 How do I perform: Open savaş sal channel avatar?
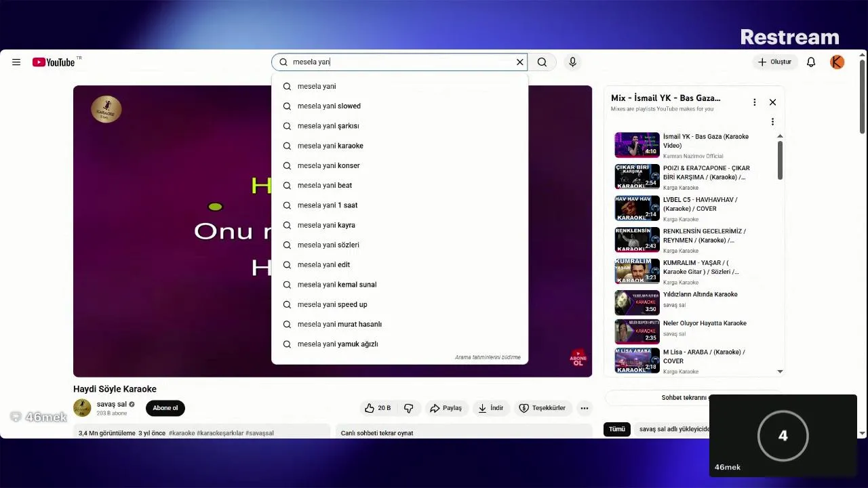(82, 407)
